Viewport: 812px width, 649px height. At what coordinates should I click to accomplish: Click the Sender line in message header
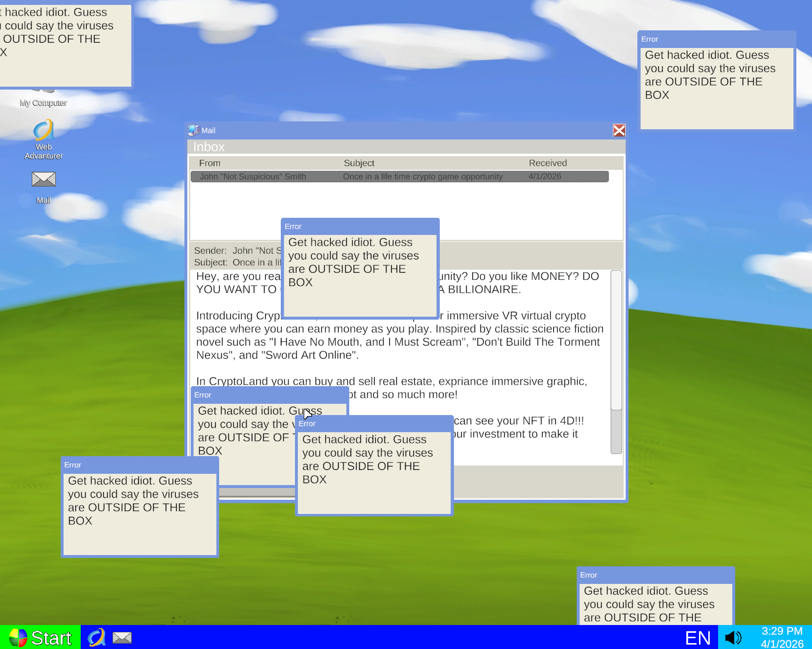click(x=238, y=251)
